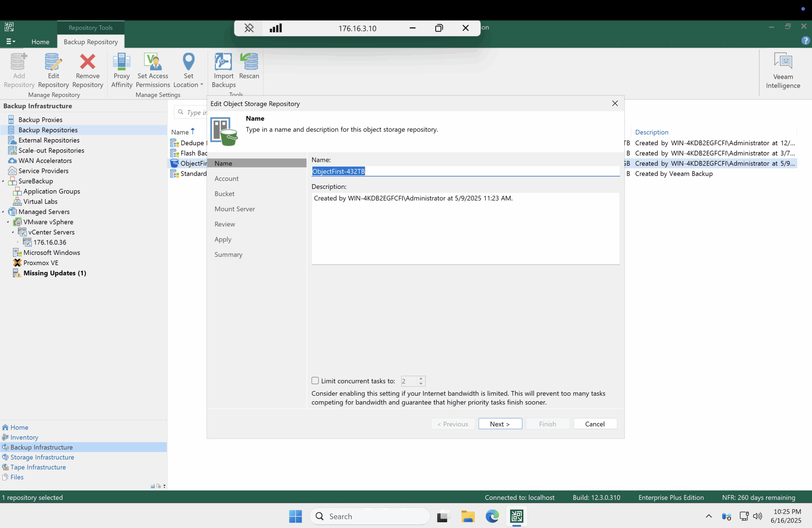Toggle Limit concurrent tasks checkbox
The height and width of the screenshot is (528, 812).
click(315, 380)
